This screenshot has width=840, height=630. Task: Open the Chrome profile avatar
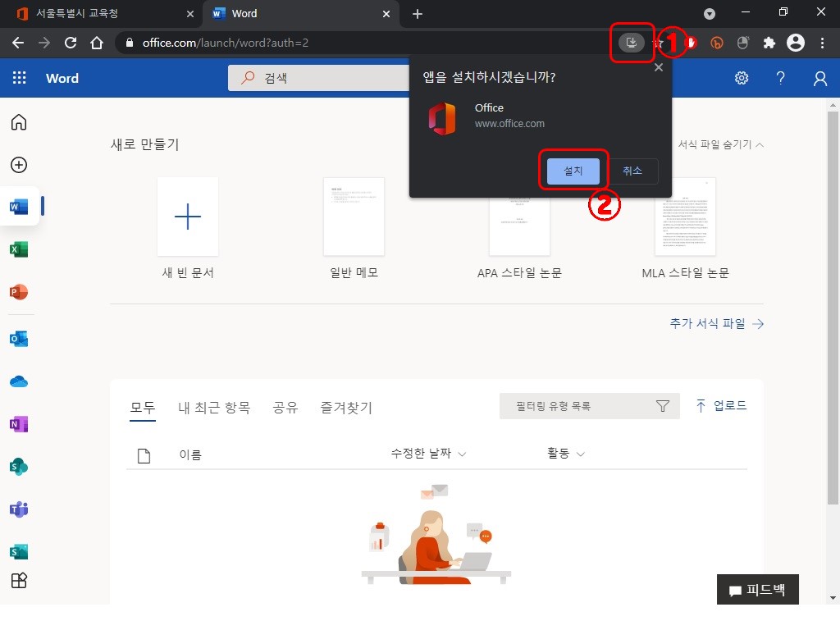click(x=796, y=43)
